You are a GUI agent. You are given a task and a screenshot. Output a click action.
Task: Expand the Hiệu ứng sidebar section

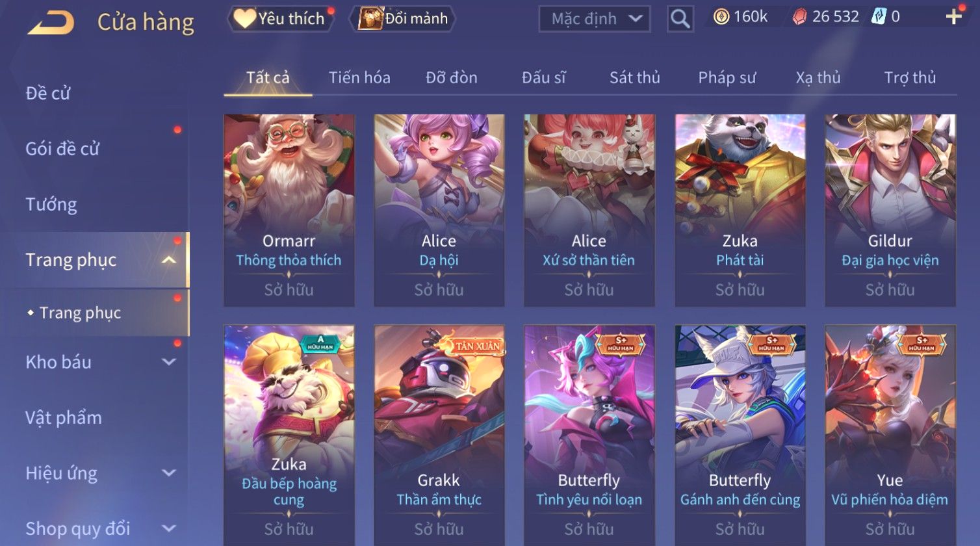point(168,473)
